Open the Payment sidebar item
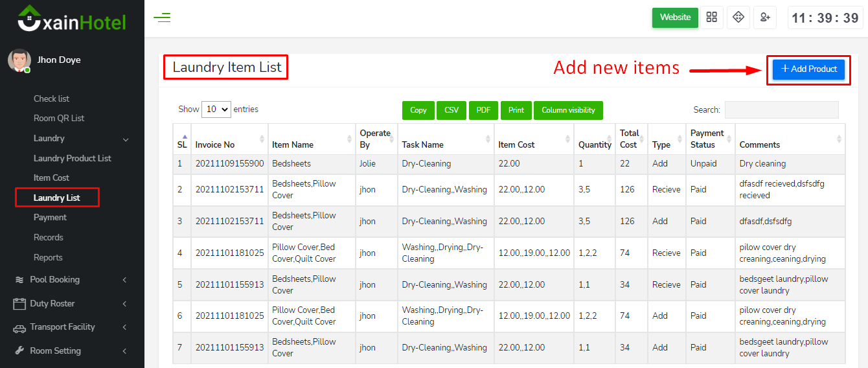Viewport: 868px width, 368px height. pos(50,217)
